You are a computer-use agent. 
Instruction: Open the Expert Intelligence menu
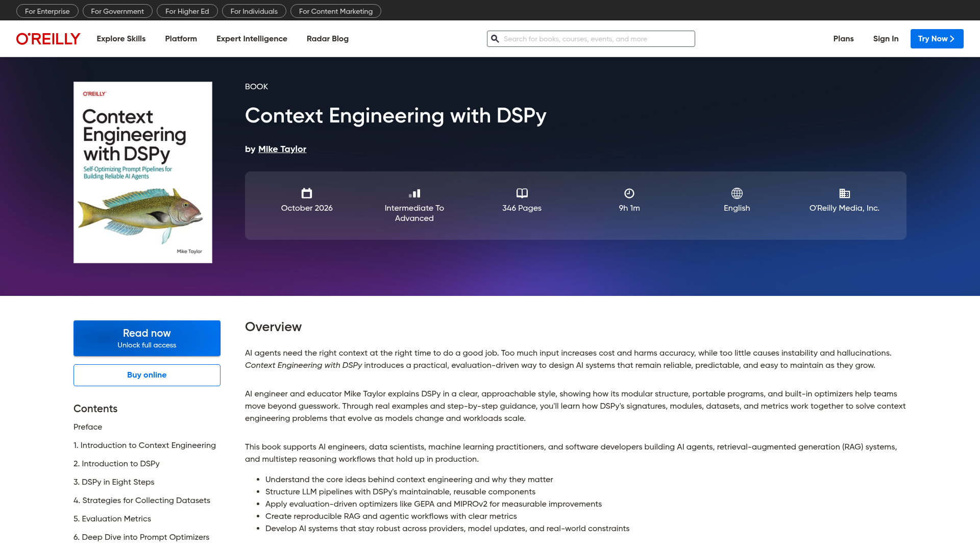coord(252,39)
